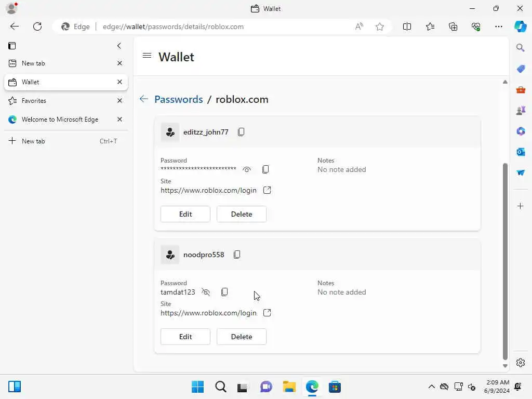Copy editzz_john77 username
Image resolution: width=532 pixels, height=399 pixels.
[241, 132]
